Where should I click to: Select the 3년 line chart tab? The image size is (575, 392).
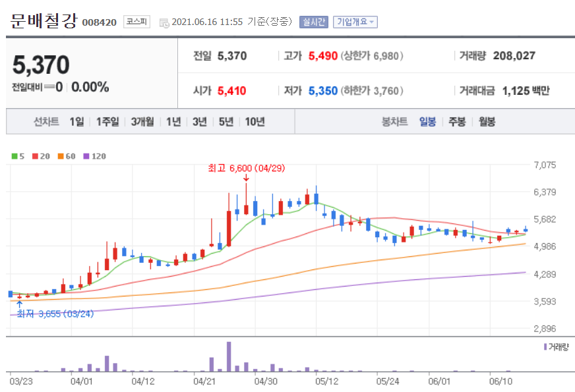(200, 121)
